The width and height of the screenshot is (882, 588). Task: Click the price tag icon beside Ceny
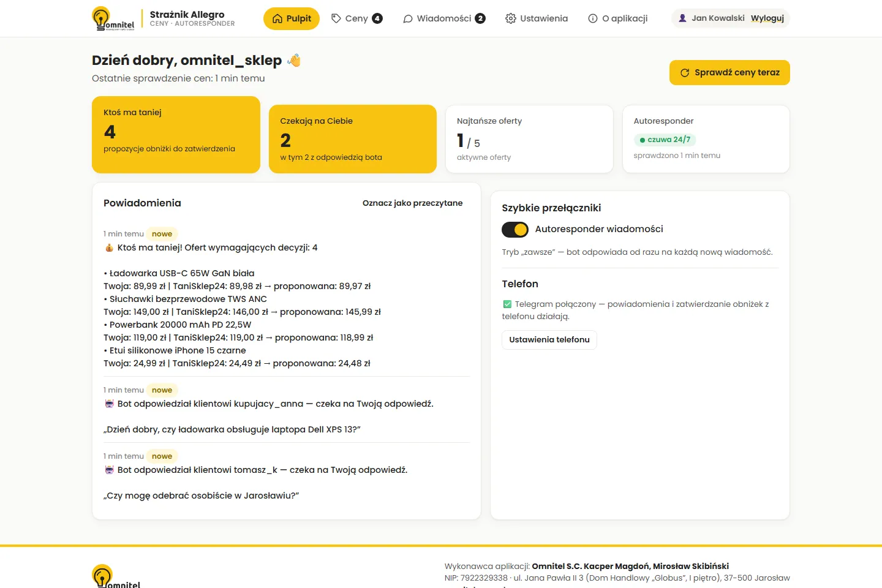tap(336, 18)
